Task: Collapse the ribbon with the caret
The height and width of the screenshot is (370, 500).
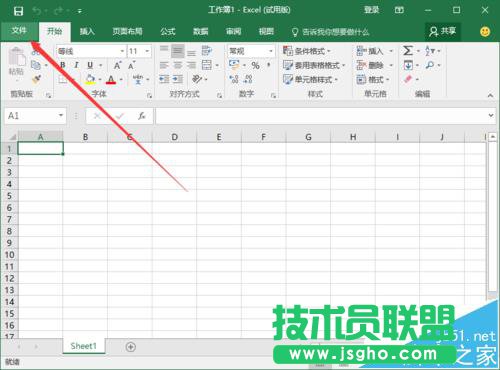Action: 490,96
